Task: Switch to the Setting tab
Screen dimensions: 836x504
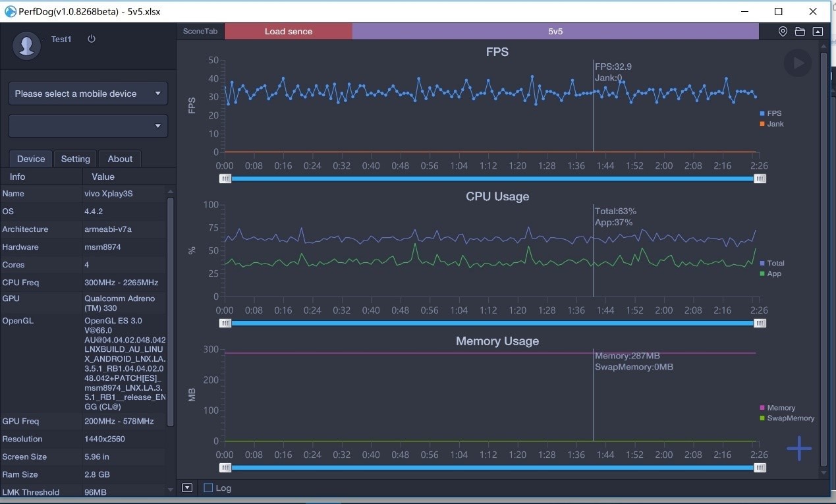Action: click(x=75, y=158)
